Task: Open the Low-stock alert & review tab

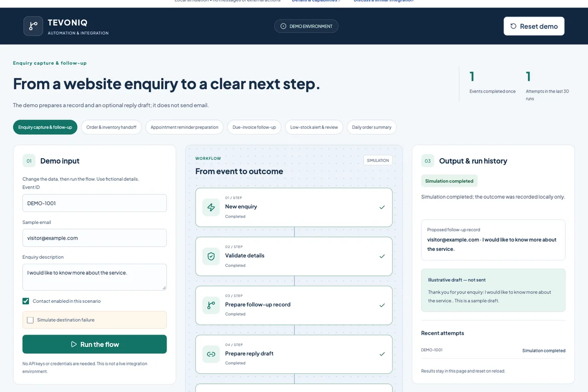Action: coord(314,127)
